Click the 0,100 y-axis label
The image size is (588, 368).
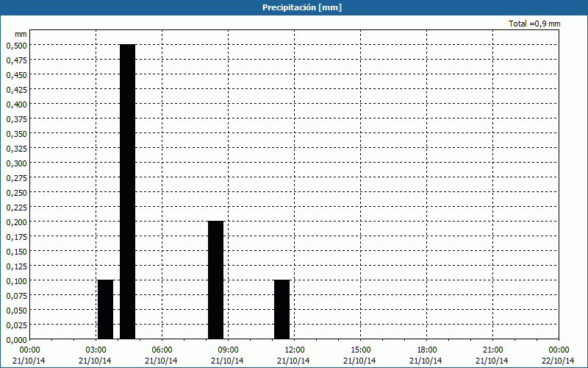tap(16, 280)
